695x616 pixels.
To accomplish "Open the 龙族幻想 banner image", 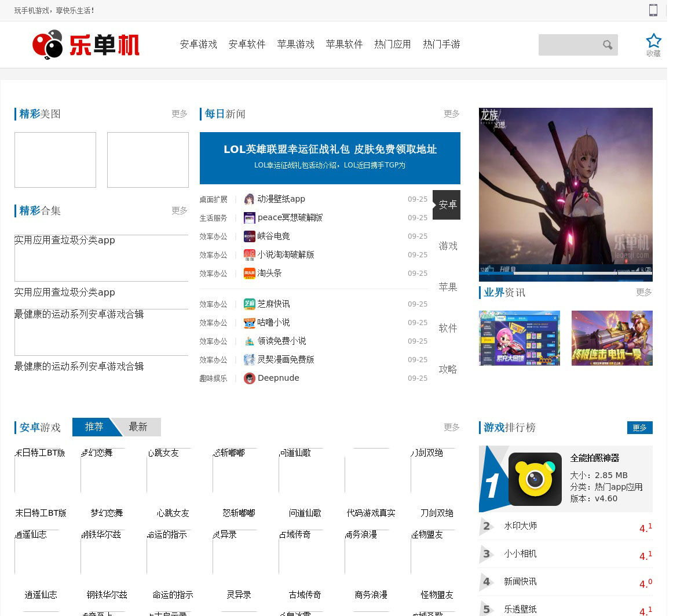I will coord(565,194).
